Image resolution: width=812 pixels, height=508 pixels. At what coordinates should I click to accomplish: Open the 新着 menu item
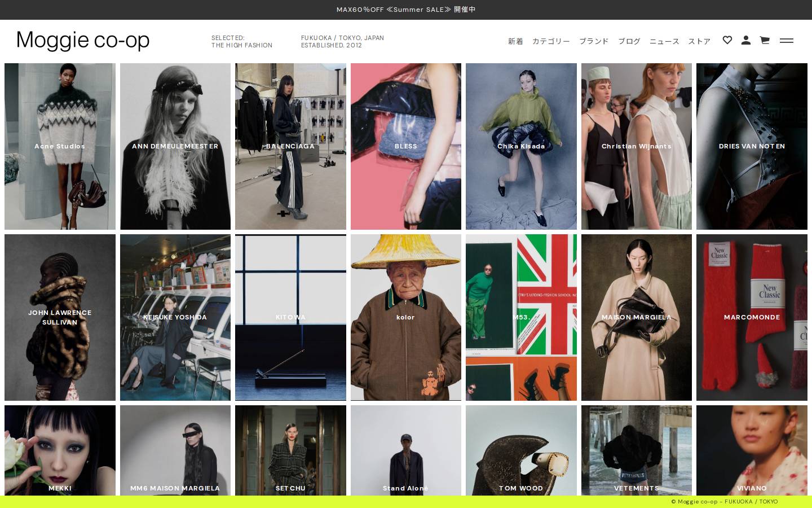click(x=515, y=41)
